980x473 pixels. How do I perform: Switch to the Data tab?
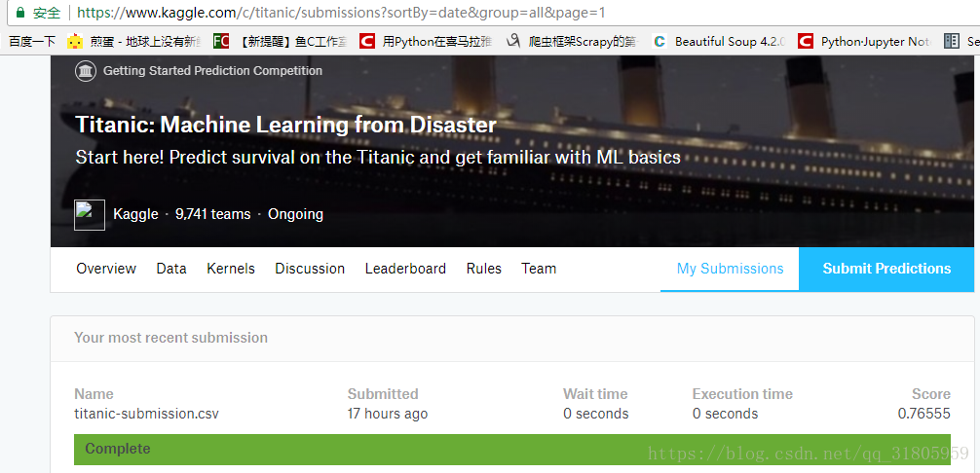[x=171, y=269]
